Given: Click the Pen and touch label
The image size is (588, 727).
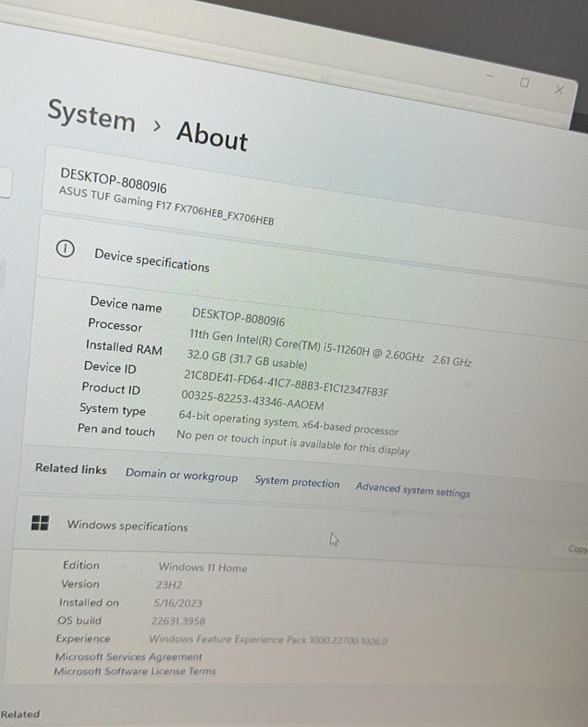Looking at the screenshot, I should [116, 430].
